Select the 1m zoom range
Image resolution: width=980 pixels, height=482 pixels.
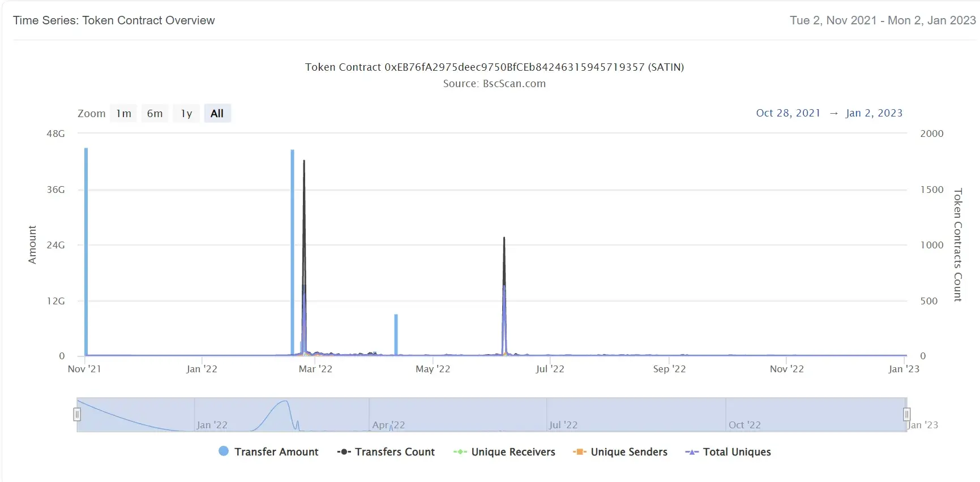124,113
